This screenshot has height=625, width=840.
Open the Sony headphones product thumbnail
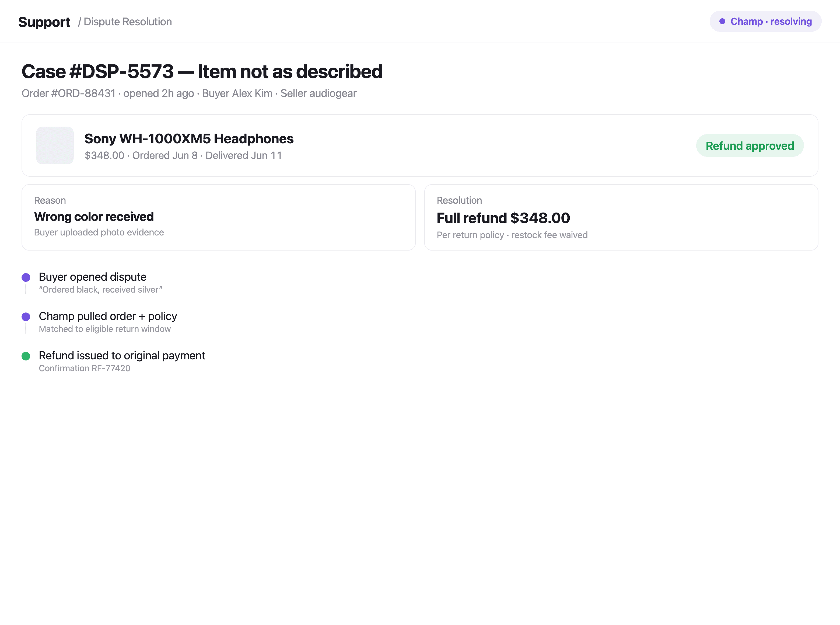[55, 145]
